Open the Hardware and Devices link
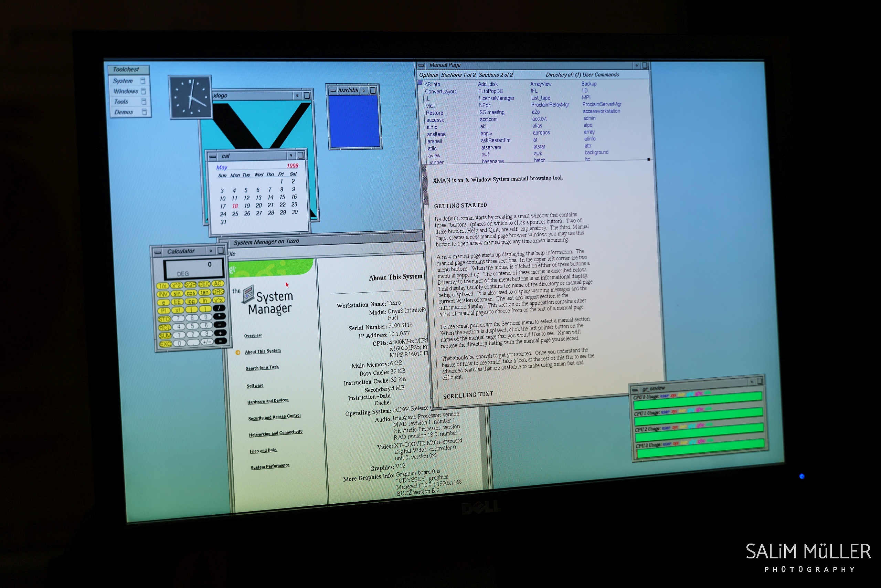881x588 pixels. click(268, 401)
